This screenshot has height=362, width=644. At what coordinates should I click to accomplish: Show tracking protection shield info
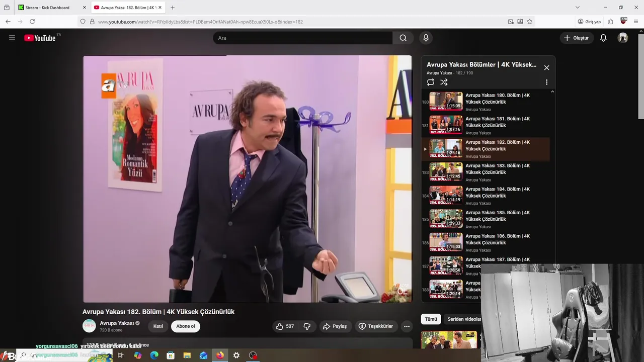click(x=83, y=22)
